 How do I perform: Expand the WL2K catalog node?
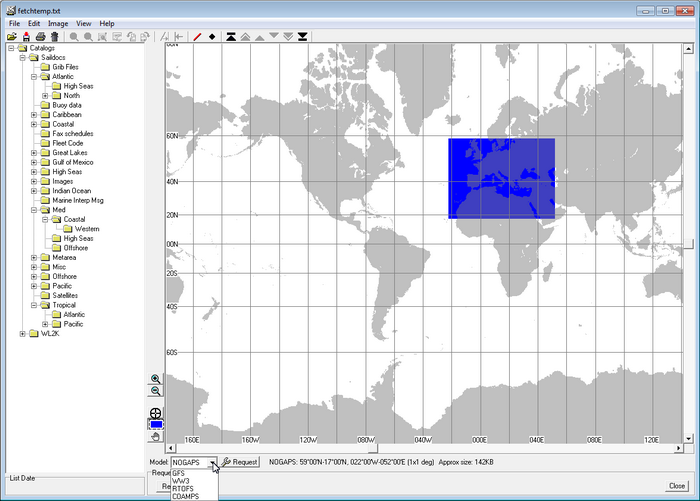pyautogui.click(x=23, y=334)
